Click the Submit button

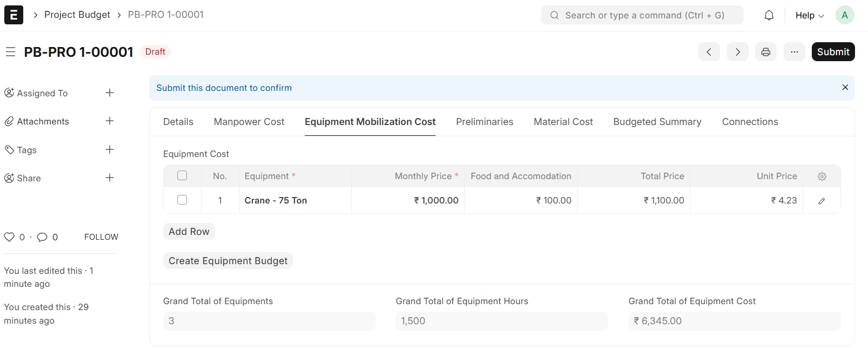(x=832, y=52)
